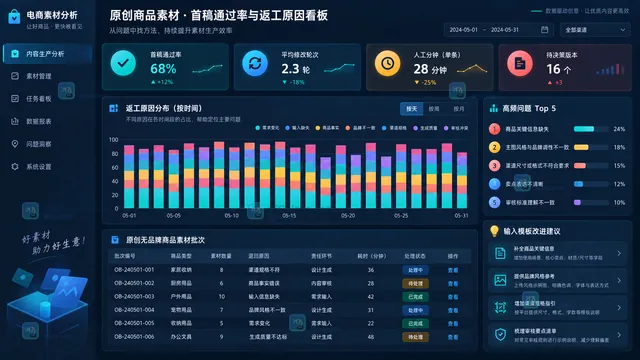
Task: Expand the 梳理审核要点清单 suggestion chevron
Action: coord(619,335)
